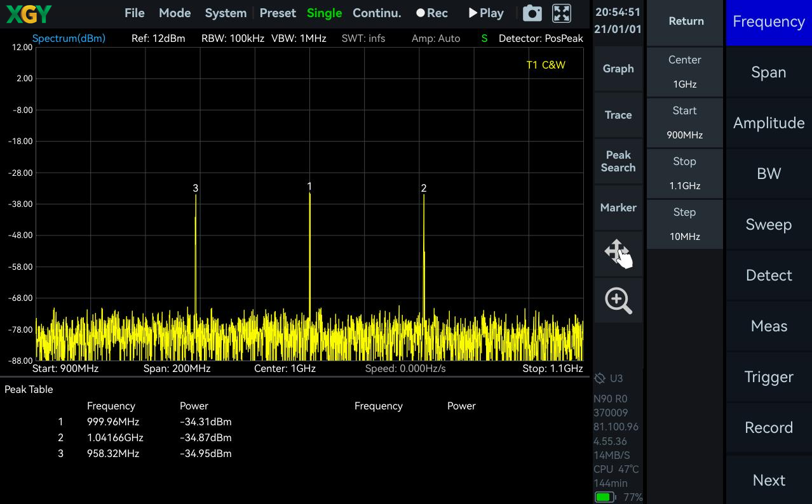This screenshot has height=504, width=812.
Task: Select the 1.04166GHz peak table row
Action: pyautogui.click(x=145, y=437)
